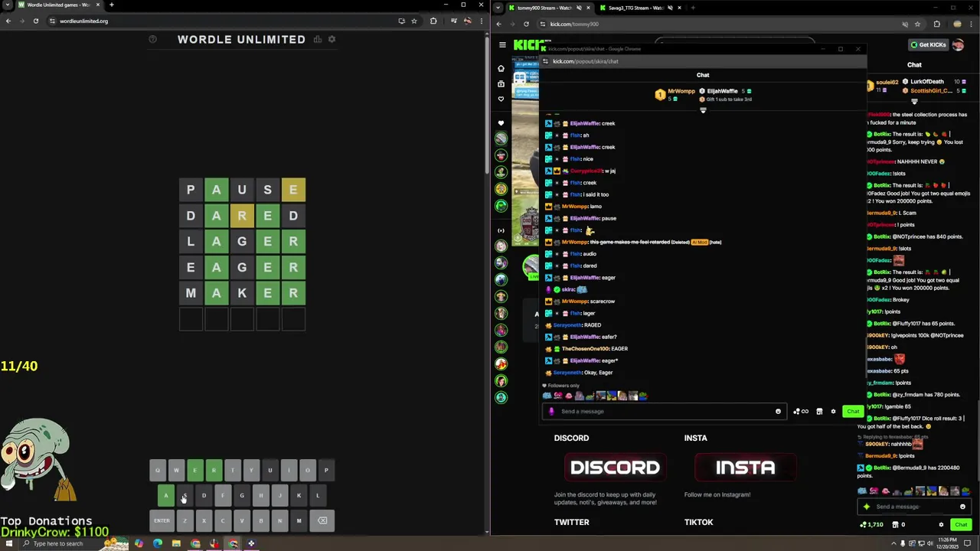This screenshot has width=980, height=551.
Task: Open popout chat shop icon
Action: [819, 411]
